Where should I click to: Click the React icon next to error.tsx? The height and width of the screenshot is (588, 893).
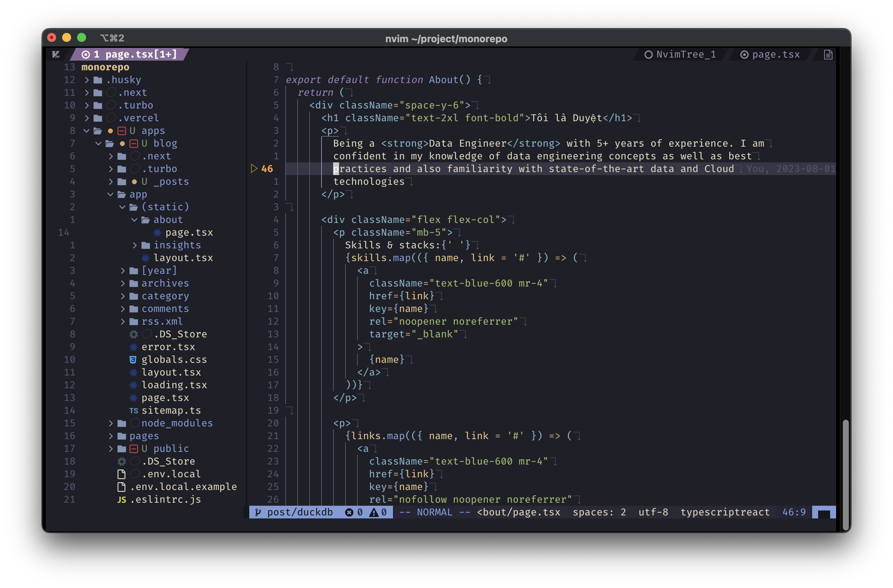point(134,347)
